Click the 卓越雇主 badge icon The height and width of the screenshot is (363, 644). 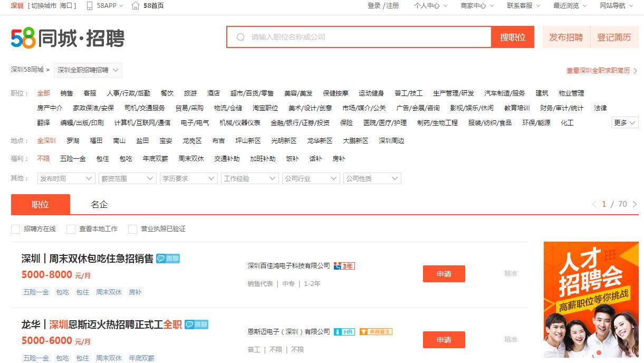click(375, 331)
